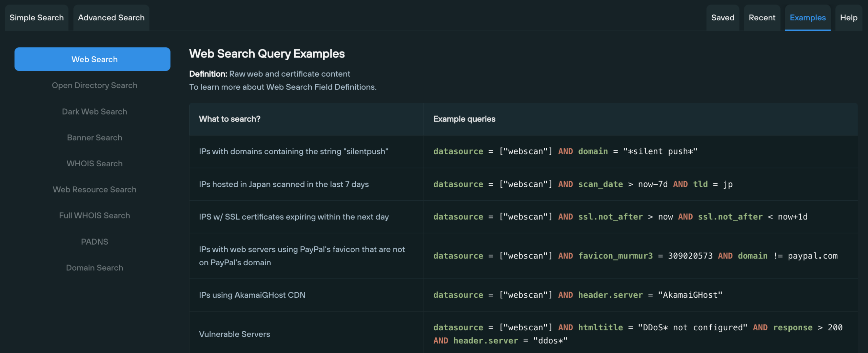Open Web Resource Search examples

pos(95,189)
